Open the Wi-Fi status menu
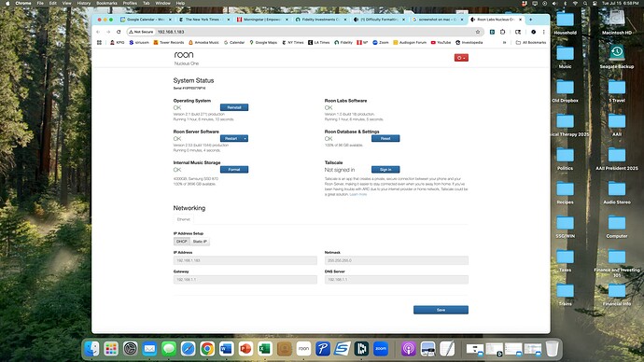The height and width of the screenshot is (362, 644). [x=575, y=3]
